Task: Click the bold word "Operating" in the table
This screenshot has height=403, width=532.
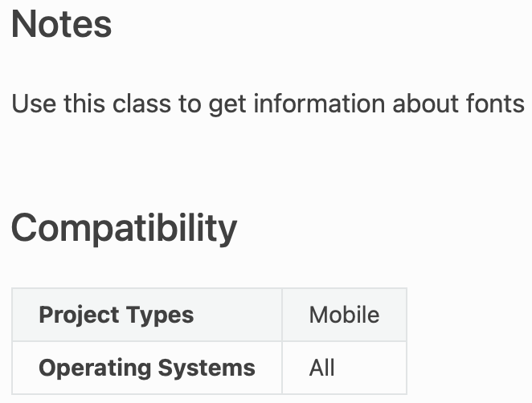Action: (89, 368)
